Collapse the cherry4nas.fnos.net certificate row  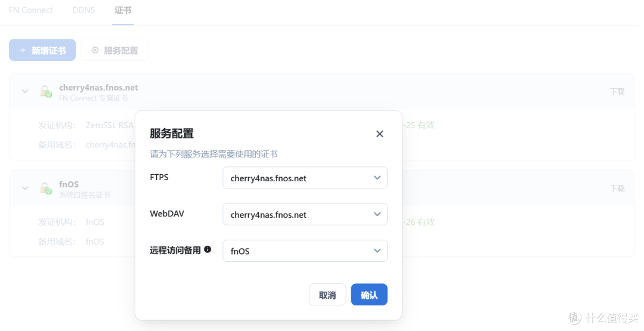coord(25,91)
